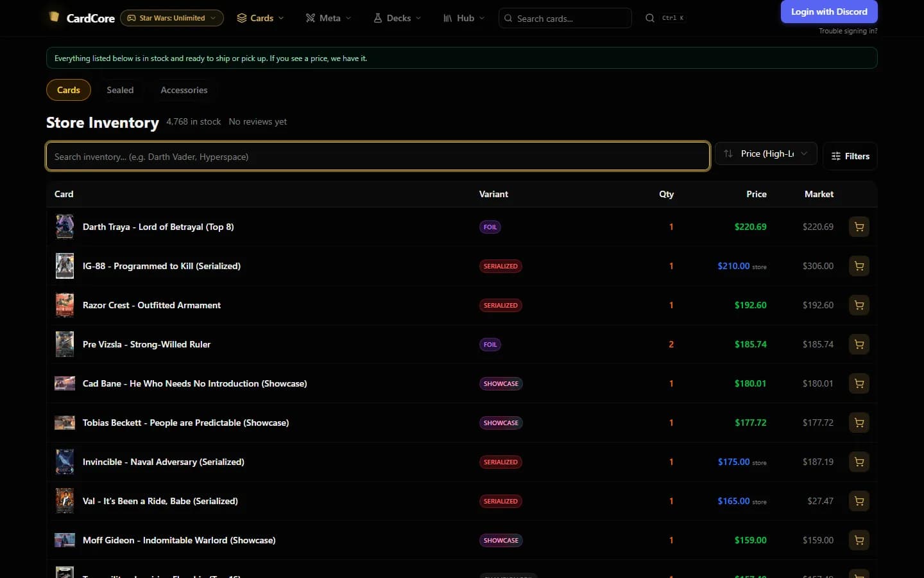Image resolution: width=924 pixels, height=578 pixels.
Task: Open Darth Traya - Lord of Betrayal listing
Action: coord(158,227)
